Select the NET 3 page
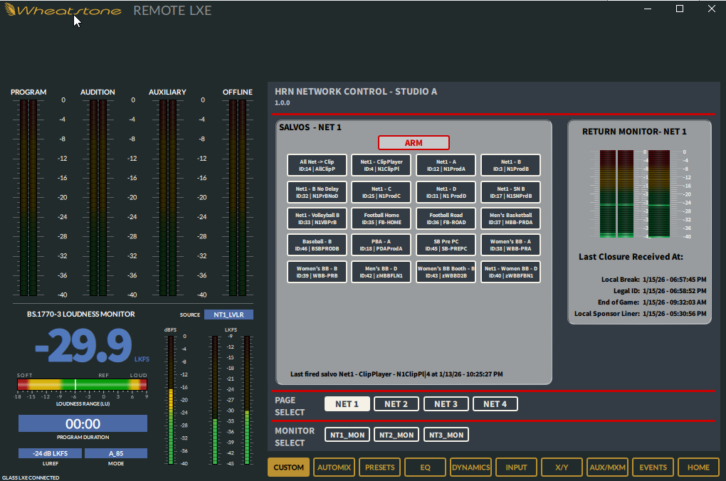The image size is (726, 481). 446,404
